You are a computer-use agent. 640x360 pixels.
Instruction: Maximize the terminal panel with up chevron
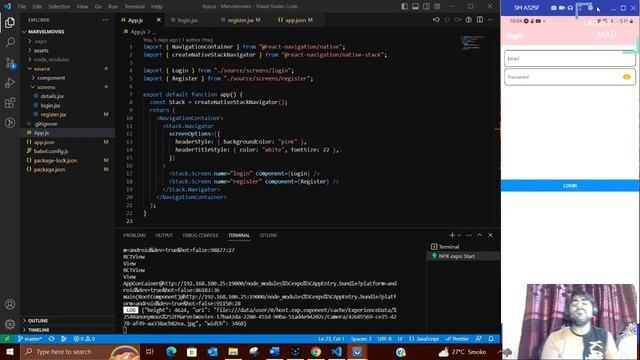(480, 235)
